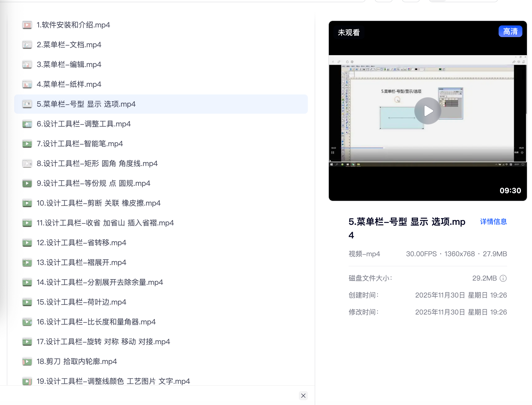Close the bottom bar with the X button

click(303, 396)
